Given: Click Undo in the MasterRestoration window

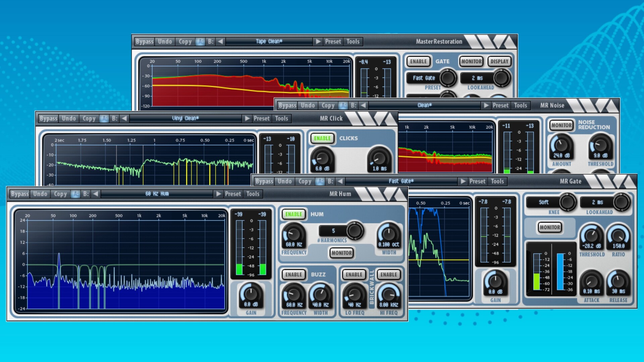Looking at the screenshot, I should point(165,42).
